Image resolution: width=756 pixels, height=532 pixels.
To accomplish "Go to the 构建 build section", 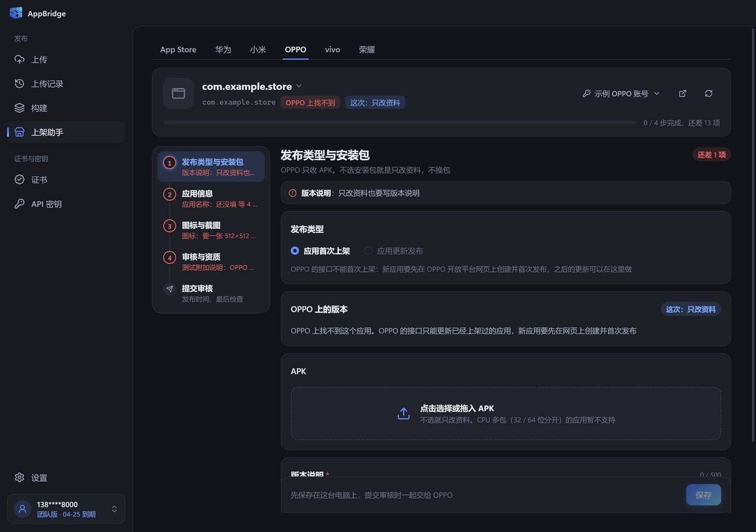I will coord(66,108).
